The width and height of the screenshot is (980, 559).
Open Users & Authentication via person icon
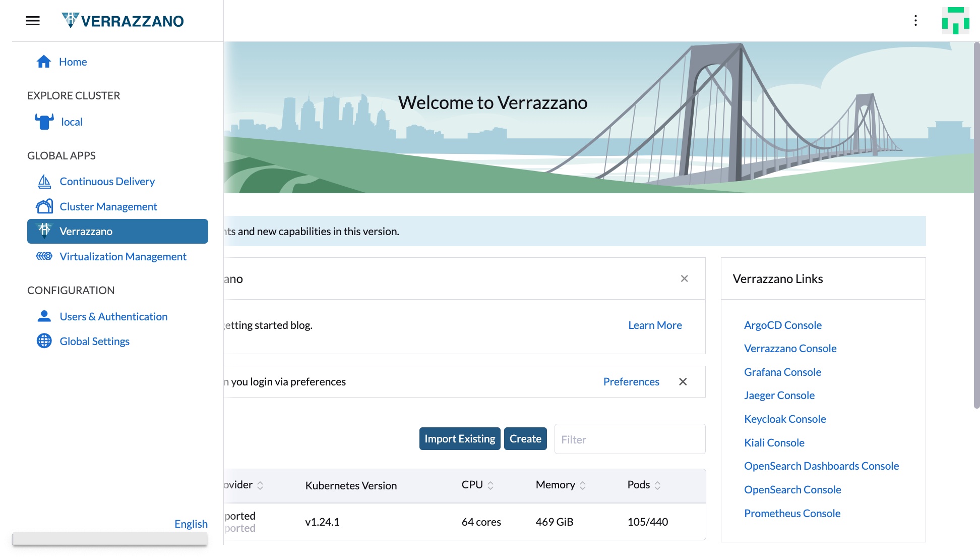click(43, 316)
